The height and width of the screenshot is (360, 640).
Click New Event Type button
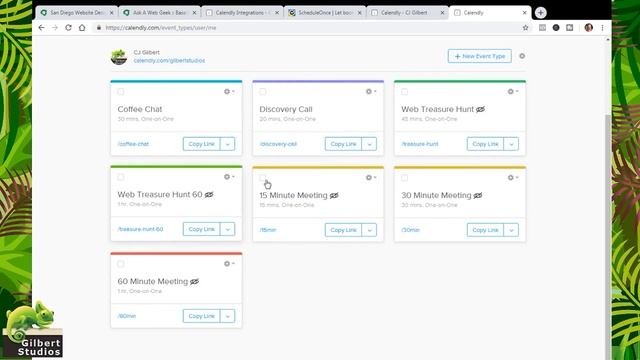pos(480,56)
